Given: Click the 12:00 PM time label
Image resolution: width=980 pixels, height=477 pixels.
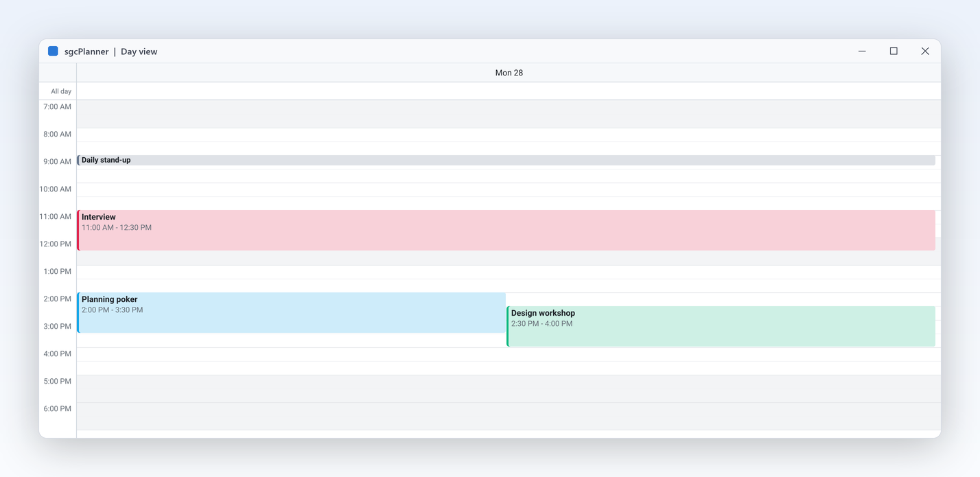Looking at the screenshot, I should point(56,244).
